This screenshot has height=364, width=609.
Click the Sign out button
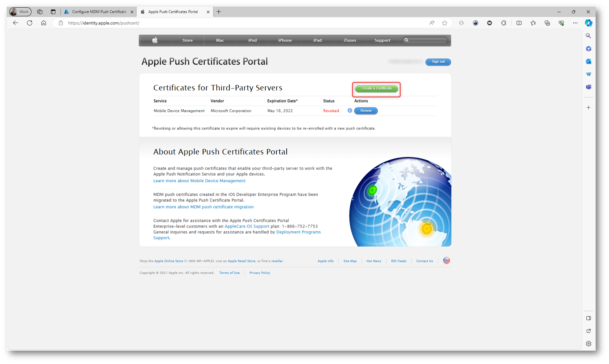(438, 62)
